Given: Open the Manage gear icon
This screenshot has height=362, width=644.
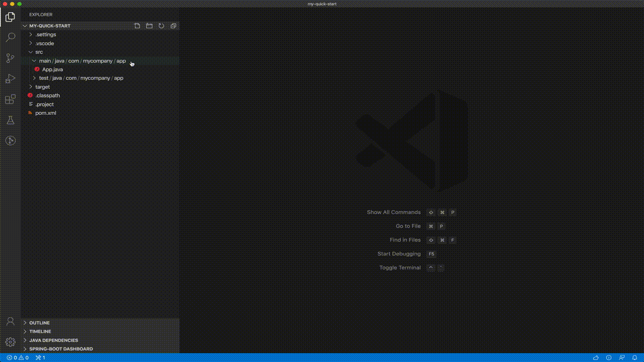Looking at the screenshot, I should 10,342.
